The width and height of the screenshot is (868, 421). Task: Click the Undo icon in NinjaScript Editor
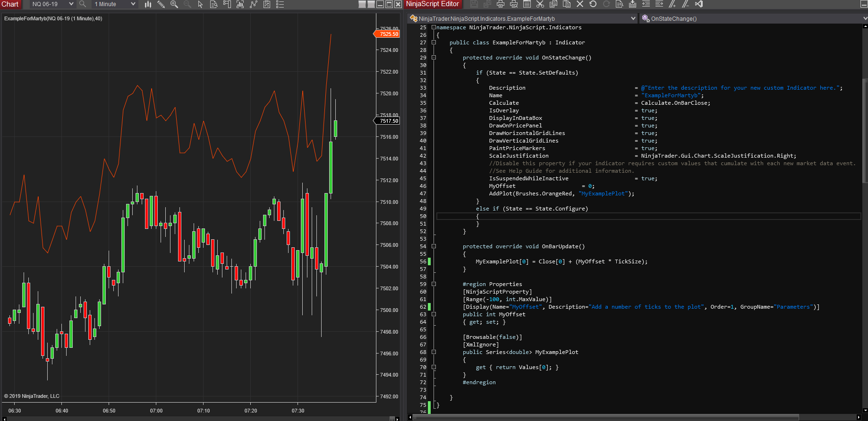click(593, 4)
